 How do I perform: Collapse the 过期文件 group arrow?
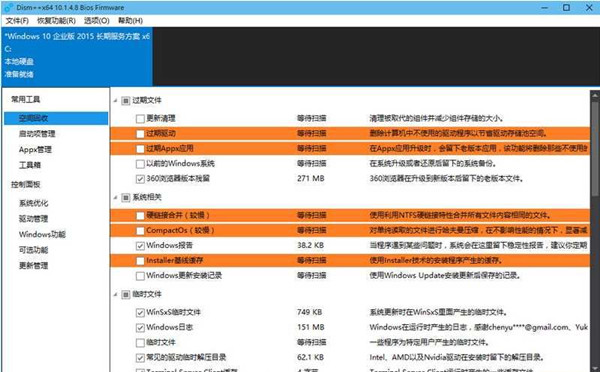tap(116, 101)
